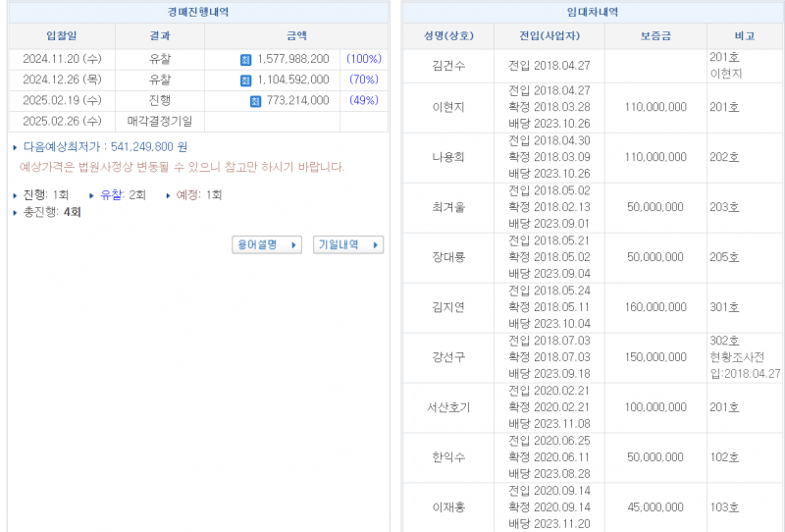
Task: Open the 기일내역 button
Action: [347, 244]
